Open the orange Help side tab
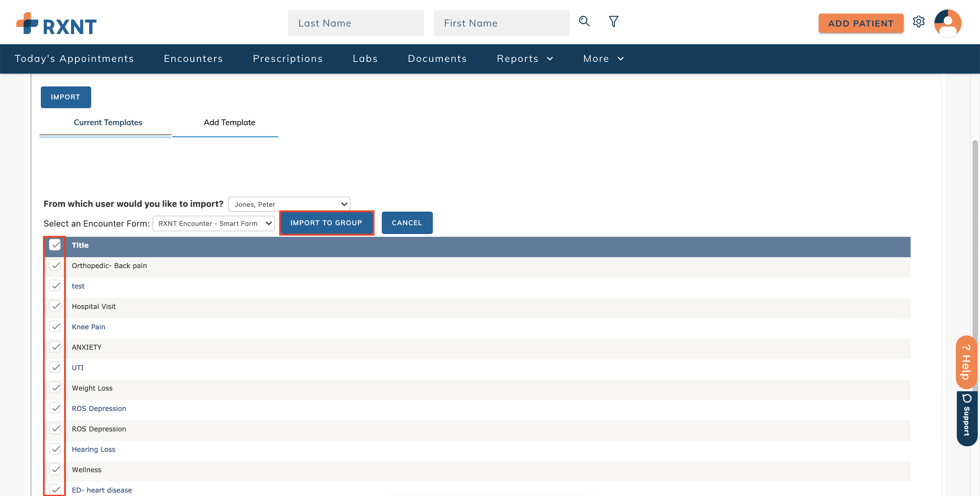 click(x=966, y=363)
